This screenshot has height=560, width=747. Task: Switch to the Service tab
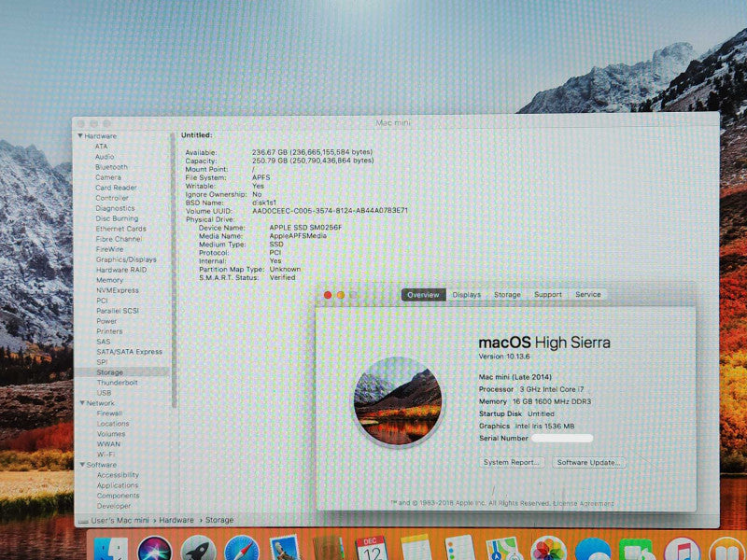point(588,295)
